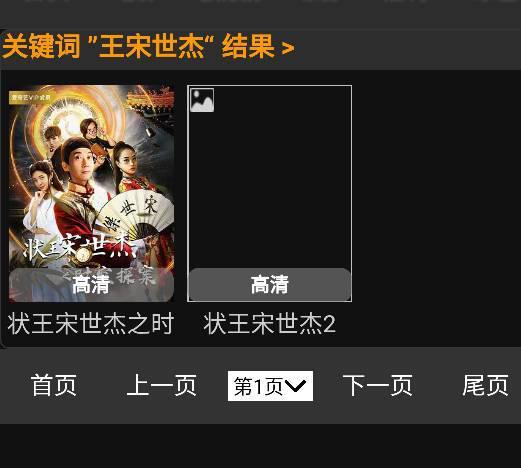This screenshot has height=468, width=521.
Task: Go to 上一页
Action: click(x=162, y=385)
